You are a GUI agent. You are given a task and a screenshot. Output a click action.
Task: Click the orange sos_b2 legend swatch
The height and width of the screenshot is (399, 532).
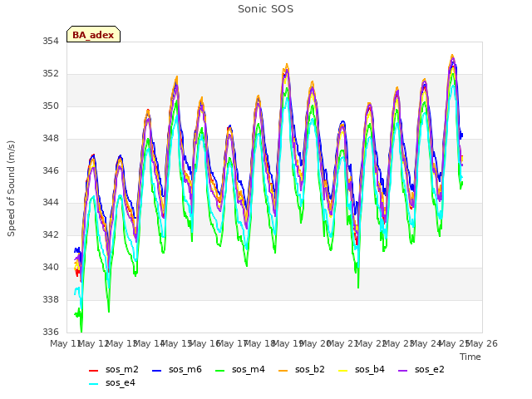coord(283,371)
